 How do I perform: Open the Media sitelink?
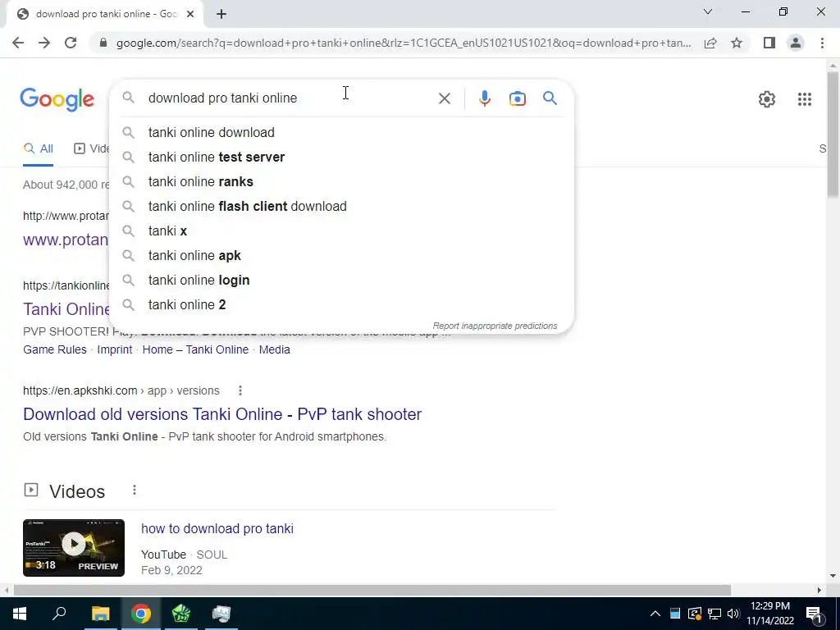click(274, 349)
